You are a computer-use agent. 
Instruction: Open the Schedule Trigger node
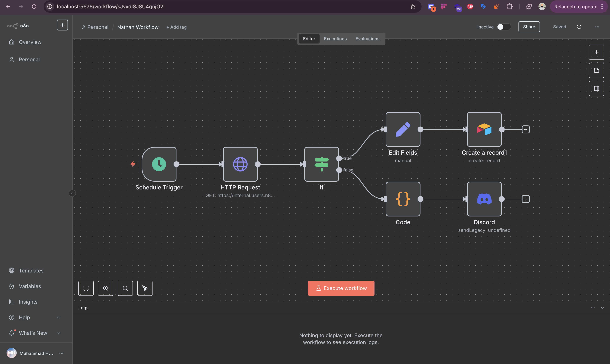(x=159, y=164)
